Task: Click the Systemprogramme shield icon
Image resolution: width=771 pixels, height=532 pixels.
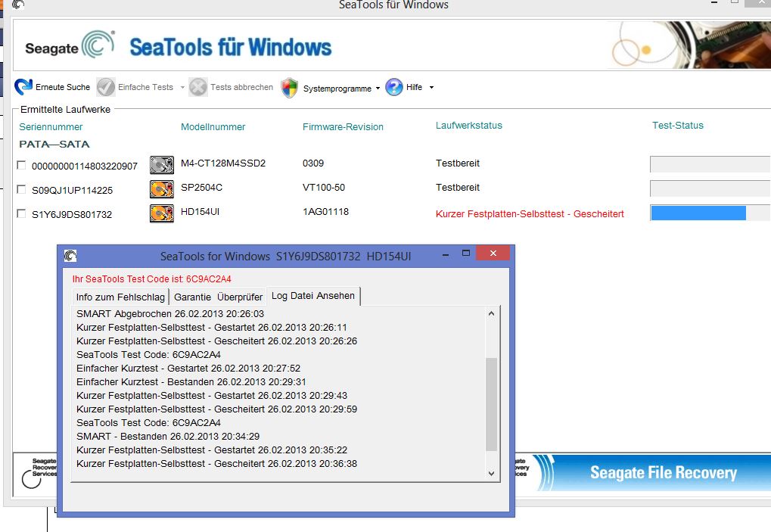Action: [x=289, y=88]
